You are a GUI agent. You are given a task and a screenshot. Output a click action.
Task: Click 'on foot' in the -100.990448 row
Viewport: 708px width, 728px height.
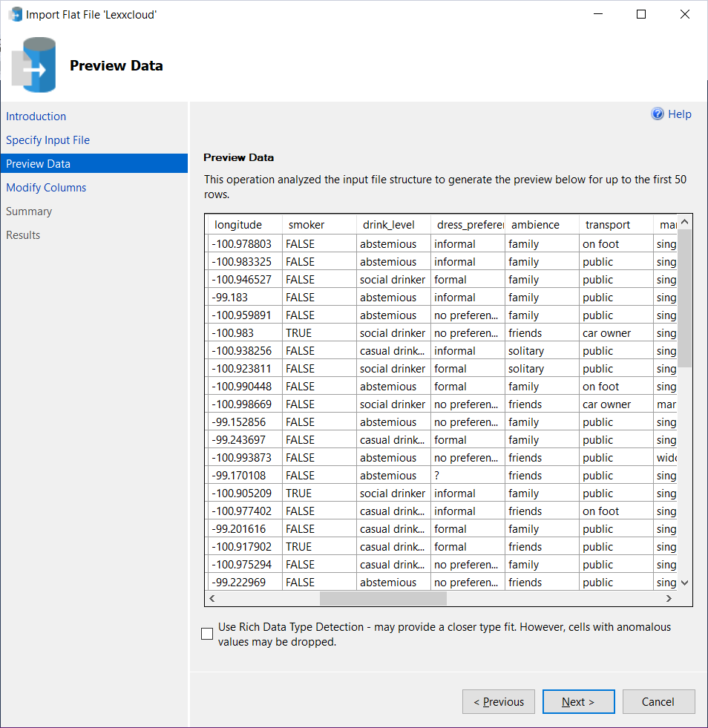(x=617, y=387)
